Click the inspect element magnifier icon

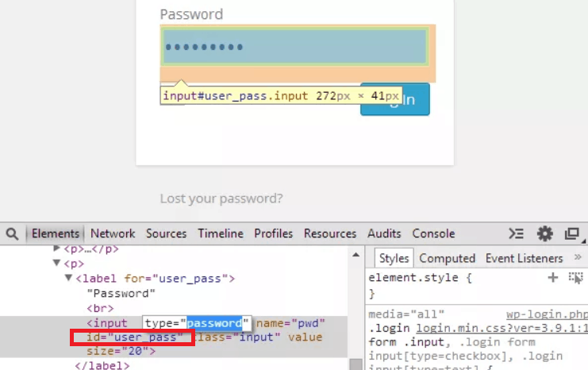(x=12, y=233)
